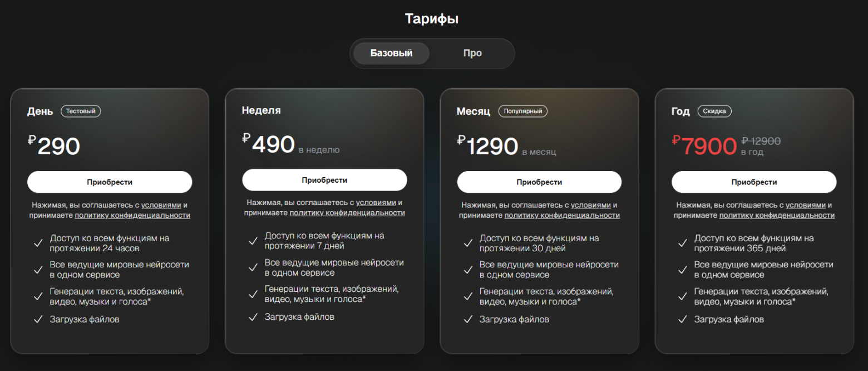Image resolution: width=868 pixels, height=371 pixels.
Task: Select the 'Базовый' pricing tab
Action: (x=390, y=53)
